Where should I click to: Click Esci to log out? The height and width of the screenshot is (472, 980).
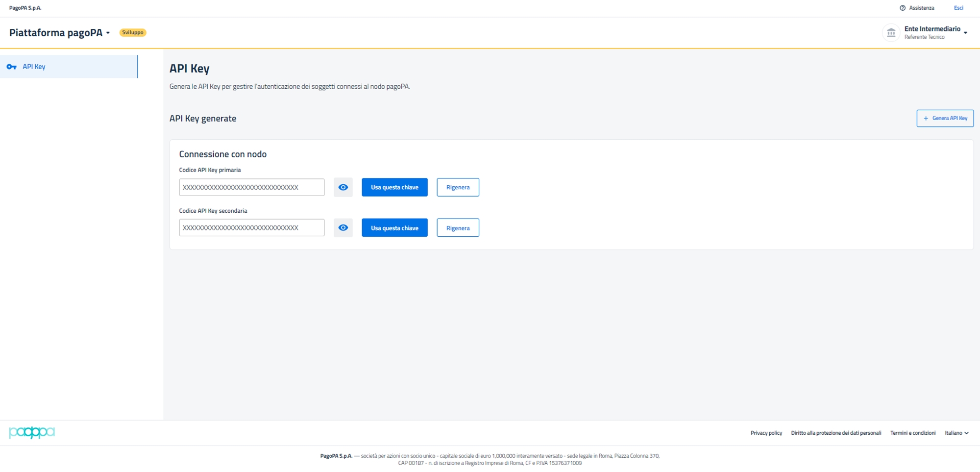coord(958,8)
